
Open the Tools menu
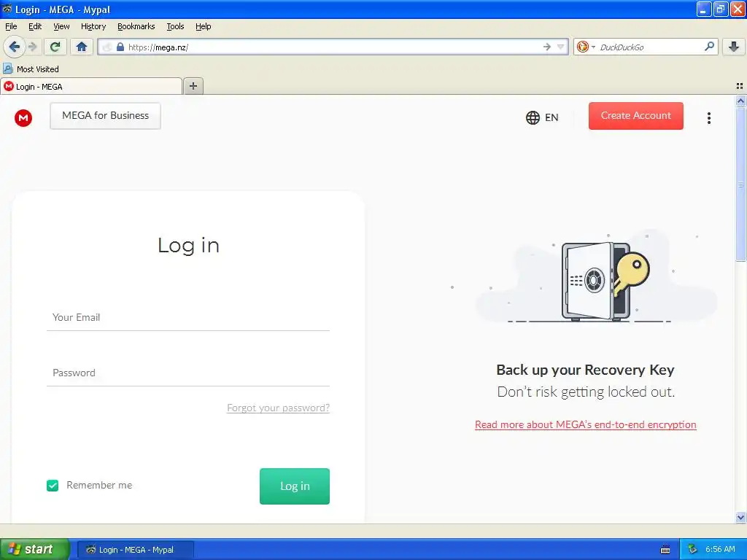(x=175, y=26)
